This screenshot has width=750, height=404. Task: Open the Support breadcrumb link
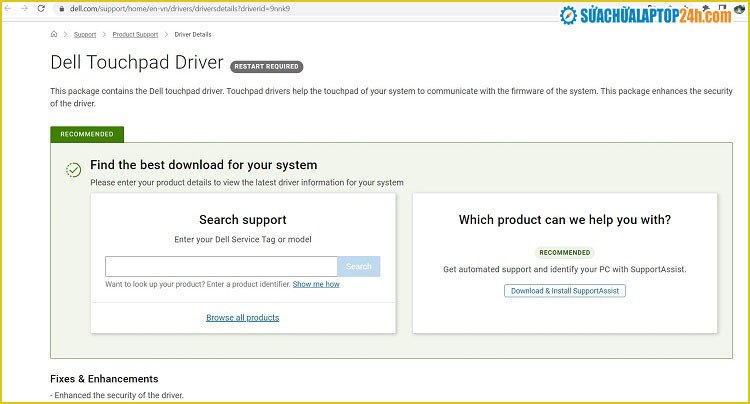point(85,34)
